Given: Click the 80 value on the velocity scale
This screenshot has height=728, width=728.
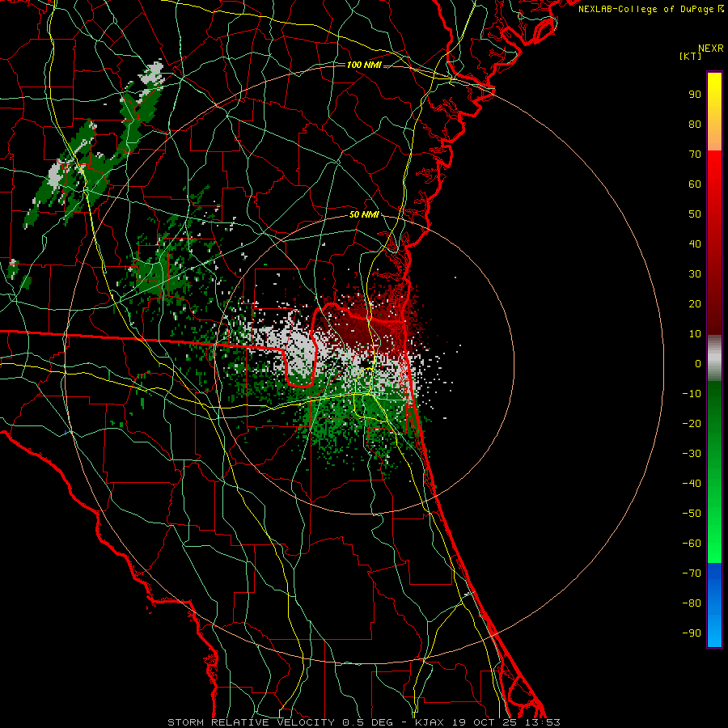Looking at the screenshot, I should point(695,125).
